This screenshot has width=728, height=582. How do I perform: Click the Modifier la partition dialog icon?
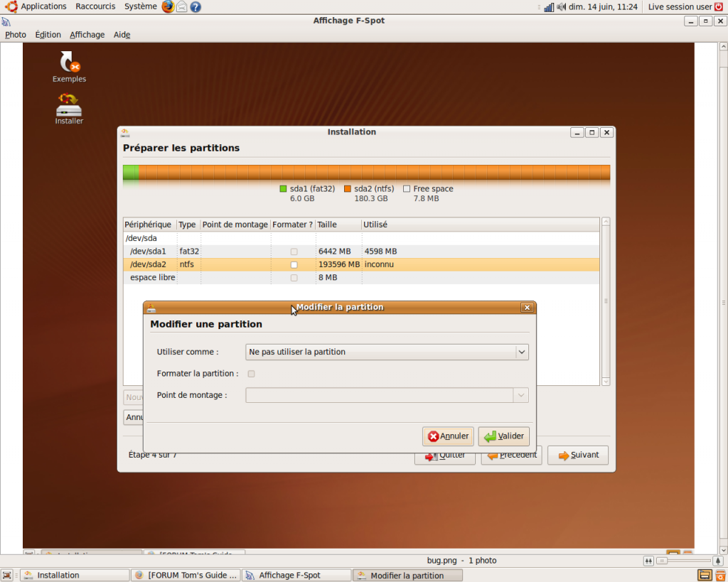(x=151, y=308)
